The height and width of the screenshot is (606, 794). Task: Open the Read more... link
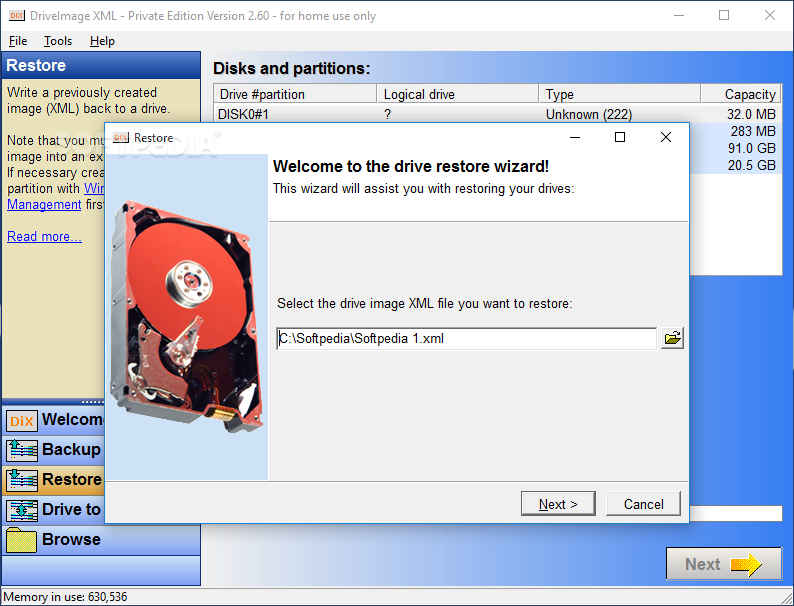point(44,236)
